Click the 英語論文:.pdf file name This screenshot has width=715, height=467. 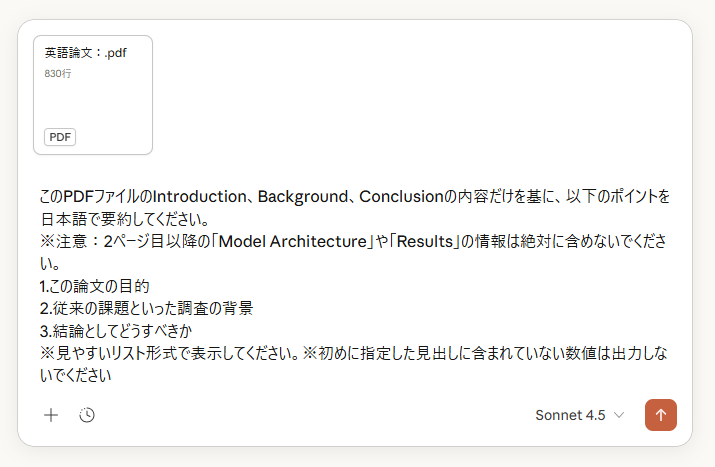tap(86, 53)
